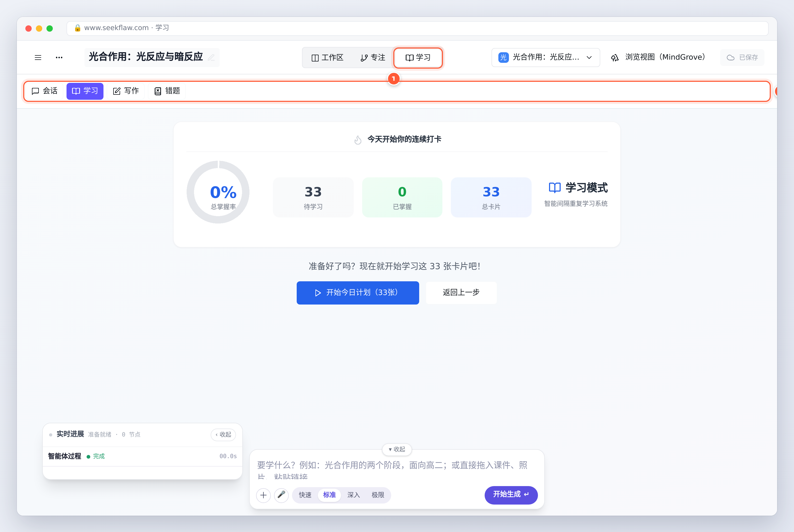794x532 pixels.
Task: Select the purple 学习 sub-tab
Action: (x=85, y=91)
